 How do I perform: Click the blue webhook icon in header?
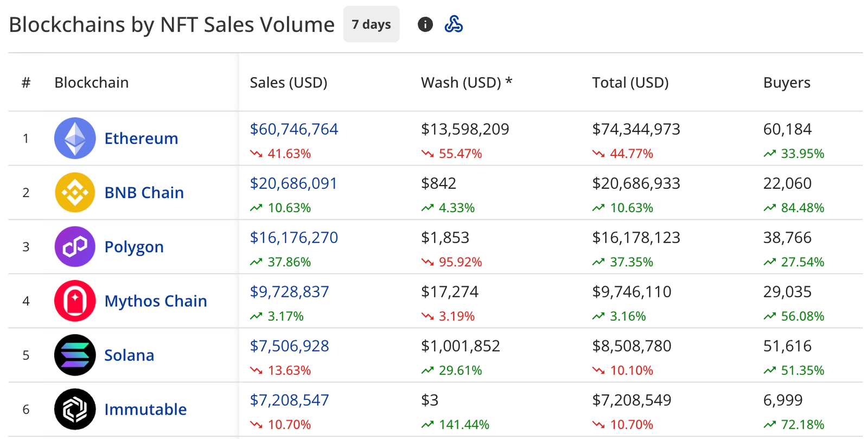click(454, 24)
